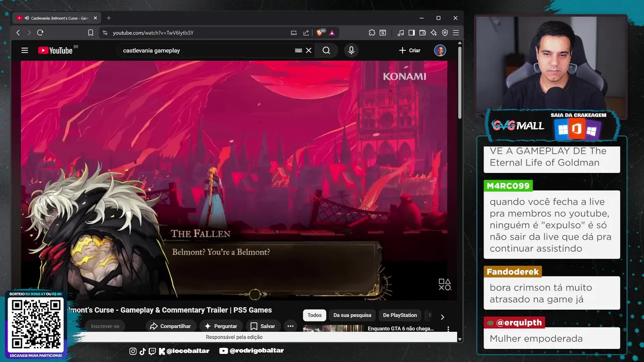Start voice search with the microphone
644x362 pixels.
click(351, 50)
